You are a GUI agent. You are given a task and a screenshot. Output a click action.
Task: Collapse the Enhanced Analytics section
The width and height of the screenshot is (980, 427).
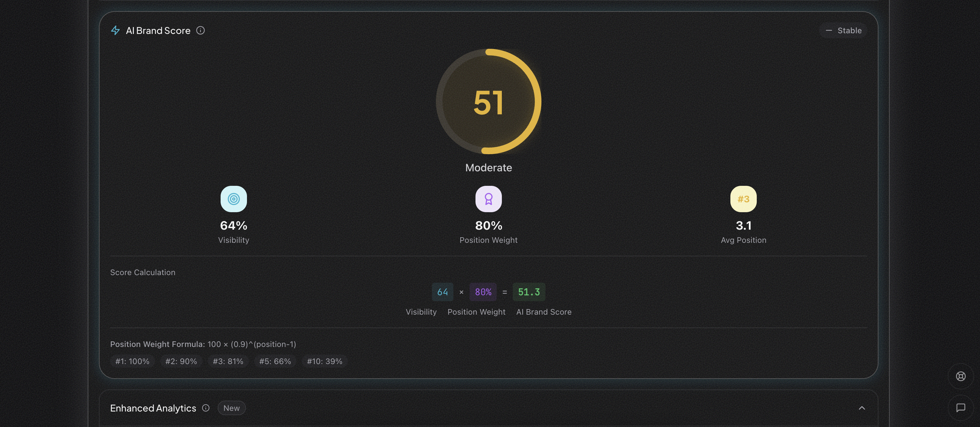pos(862,408)
